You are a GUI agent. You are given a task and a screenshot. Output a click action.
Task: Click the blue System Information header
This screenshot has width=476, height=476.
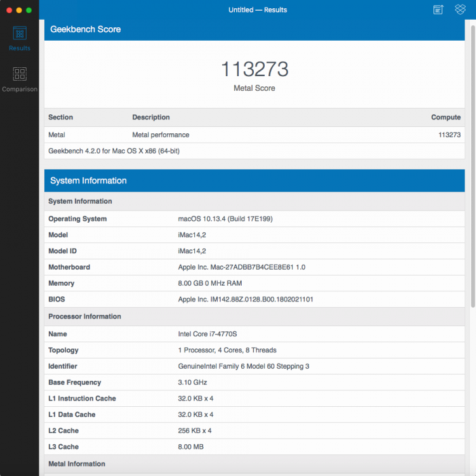pos(255,181)
